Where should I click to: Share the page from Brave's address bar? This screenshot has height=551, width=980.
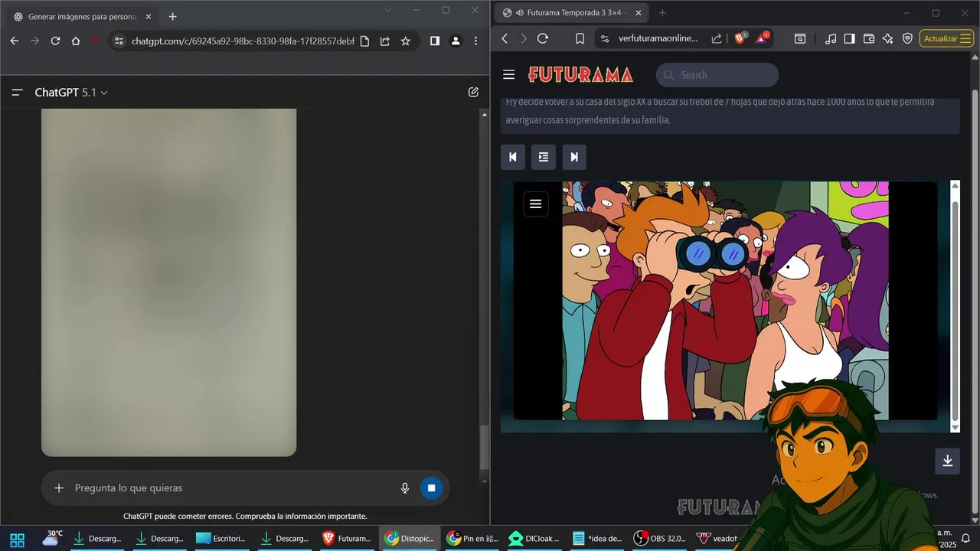pyautogui.click(x=717, y=38)
